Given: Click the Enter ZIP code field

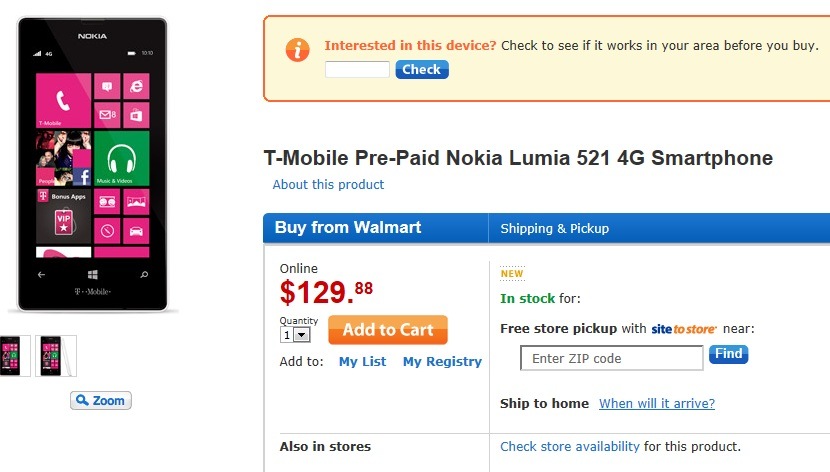Looking at the screenshot, I should coord(611,358).
